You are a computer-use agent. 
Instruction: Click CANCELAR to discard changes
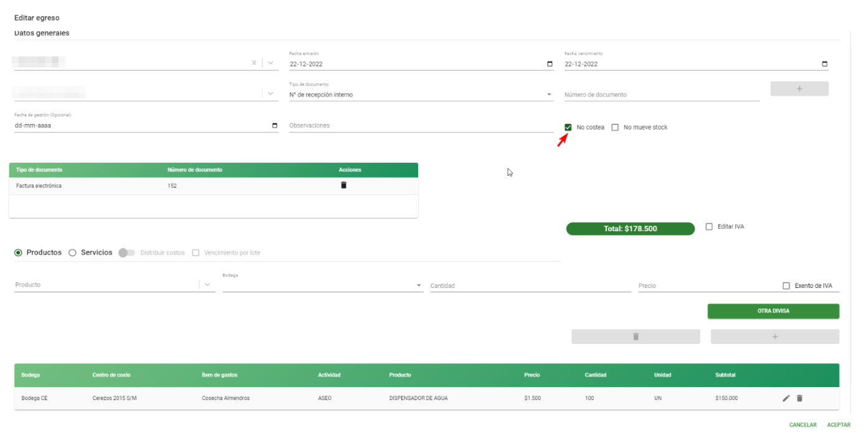tap(803, 425)
